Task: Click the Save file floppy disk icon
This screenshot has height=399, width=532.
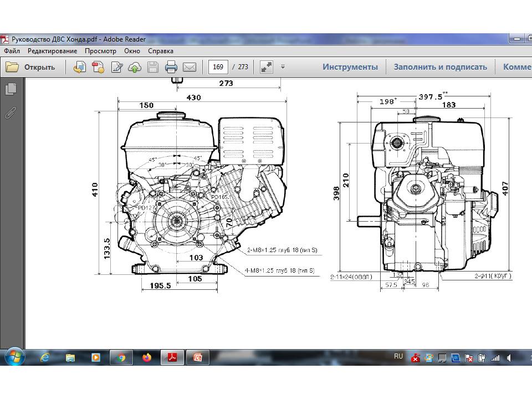Action: [x=153, y=67]
